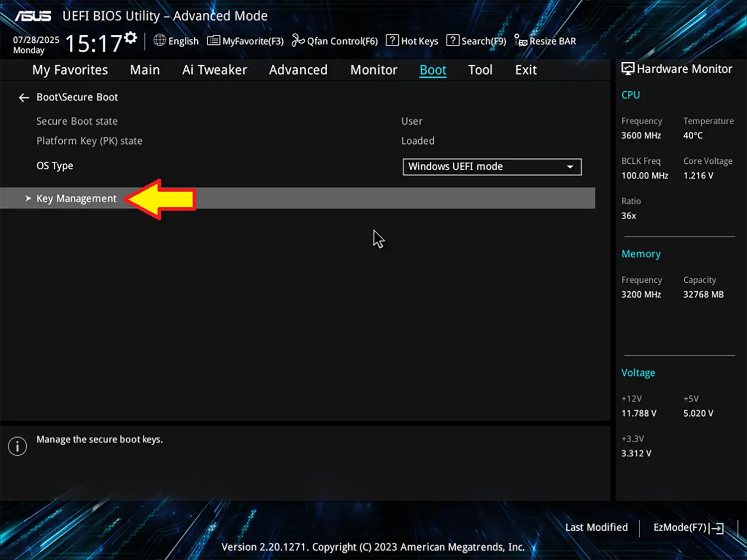
Task: Click the +5V value 5.020 V
Action: pos(698,414)
